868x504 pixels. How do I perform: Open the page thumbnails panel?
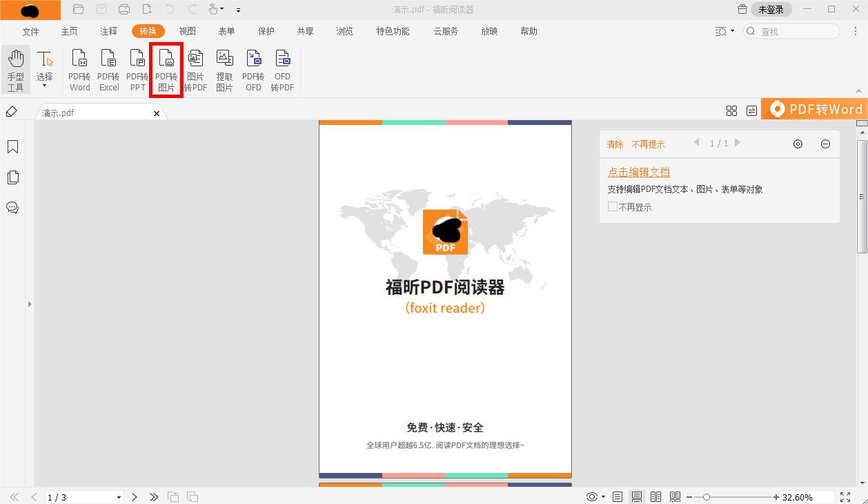click(12, 177)
